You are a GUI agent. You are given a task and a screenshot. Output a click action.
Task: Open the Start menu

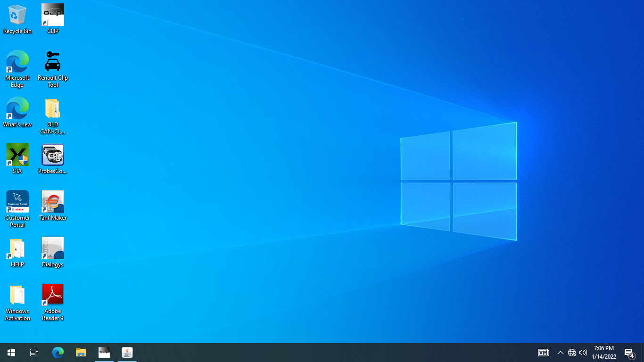10,352
